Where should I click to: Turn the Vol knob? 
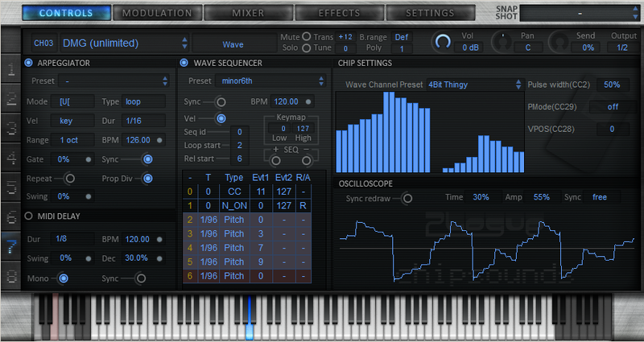tap(443, 42)
